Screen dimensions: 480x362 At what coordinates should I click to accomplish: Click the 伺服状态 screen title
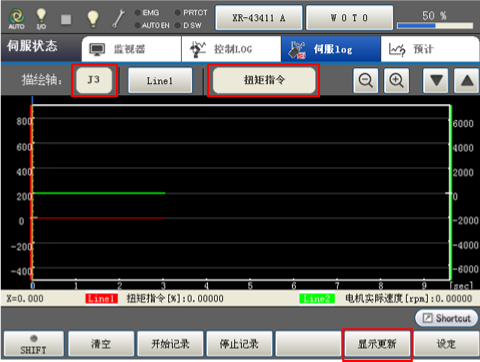coord(32,46)
